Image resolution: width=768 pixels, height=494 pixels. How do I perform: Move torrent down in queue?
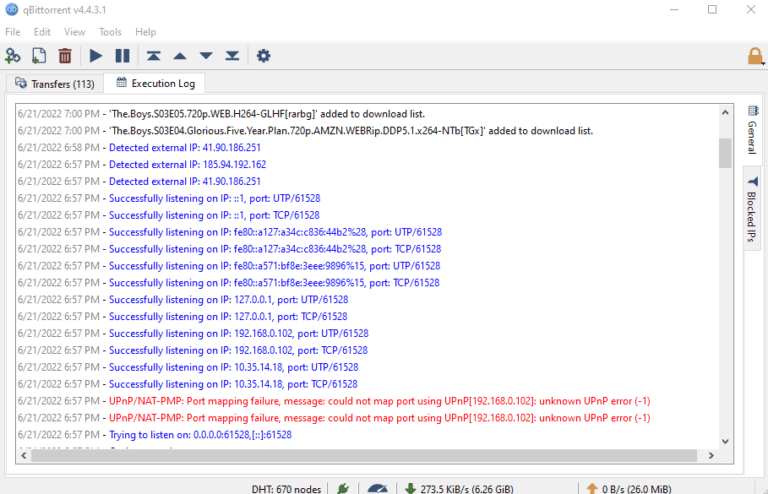tap(205, 56)
